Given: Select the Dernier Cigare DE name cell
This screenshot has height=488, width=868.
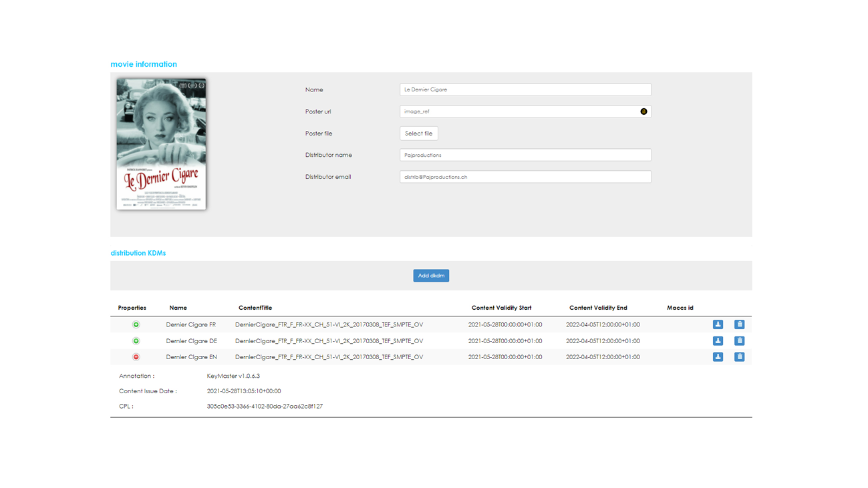Looking at the screenshot, I should pos(191,340).
